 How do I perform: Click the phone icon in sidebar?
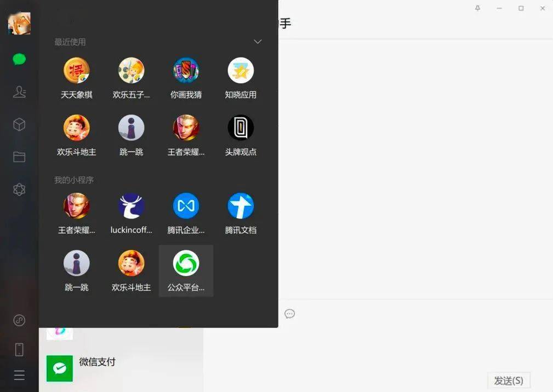click(19, 349)
